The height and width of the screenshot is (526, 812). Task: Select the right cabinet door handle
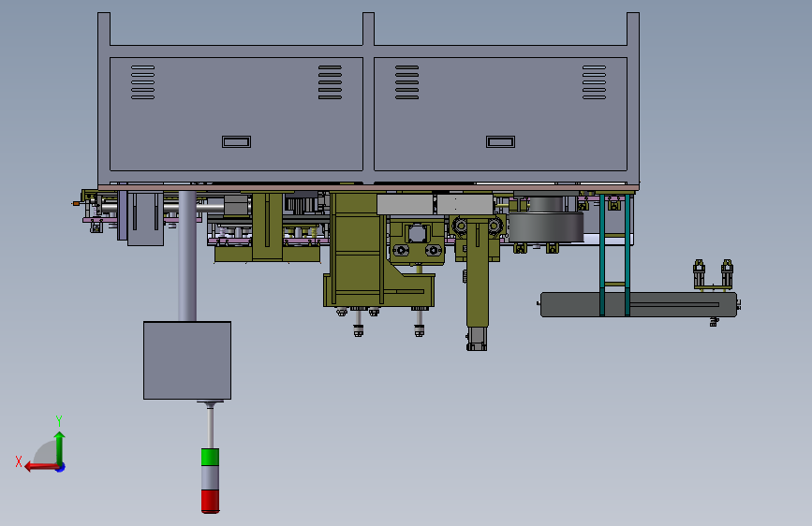[x=501, y=142]
